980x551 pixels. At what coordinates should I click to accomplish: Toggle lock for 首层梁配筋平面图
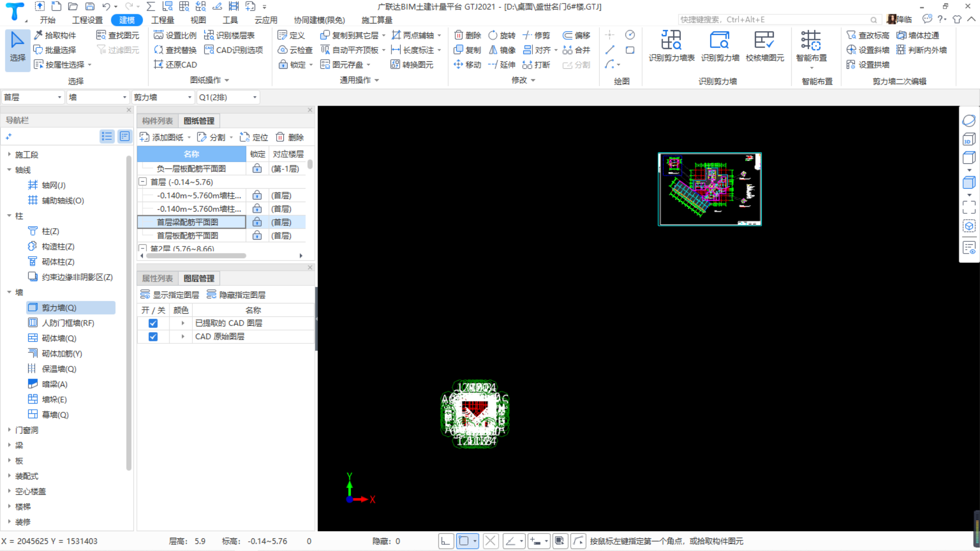click(257, 222)
